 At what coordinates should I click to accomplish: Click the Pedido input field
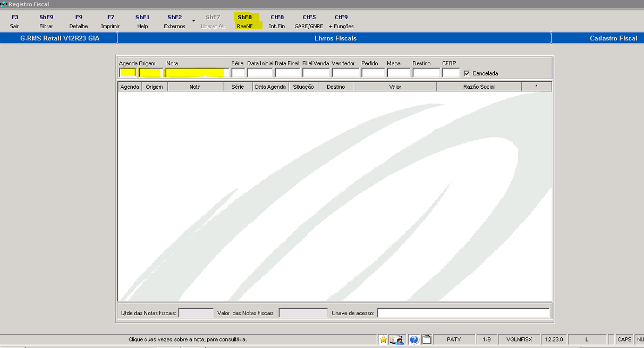[373, 73]
